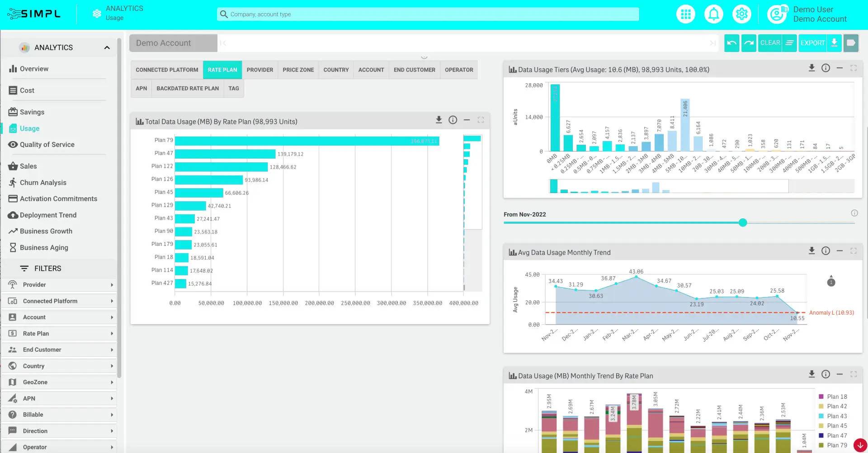
Task: Show info for Avg Data Usage Monthly Trend
Action: click(x=826, y=250)
